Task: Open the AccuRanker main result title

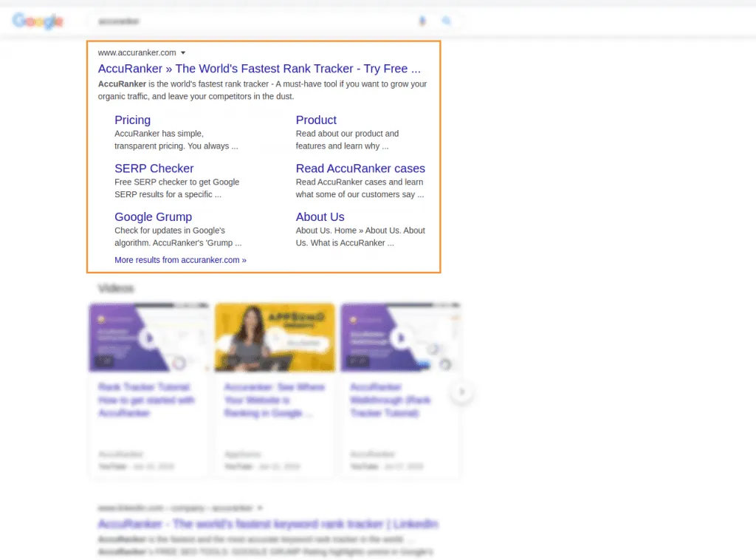Action: (x=259, y=69)
